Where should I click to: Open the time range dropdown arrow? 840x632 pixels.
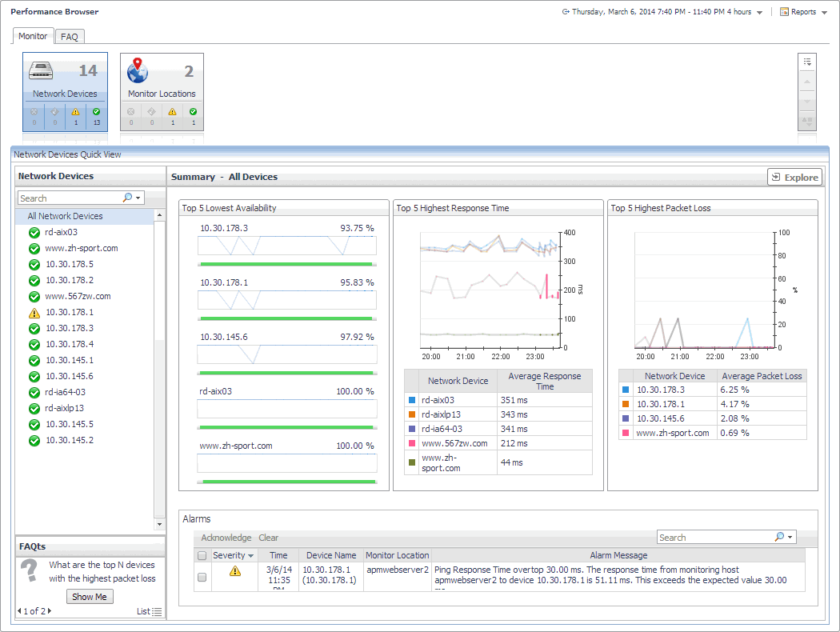[x=759, y=13]
